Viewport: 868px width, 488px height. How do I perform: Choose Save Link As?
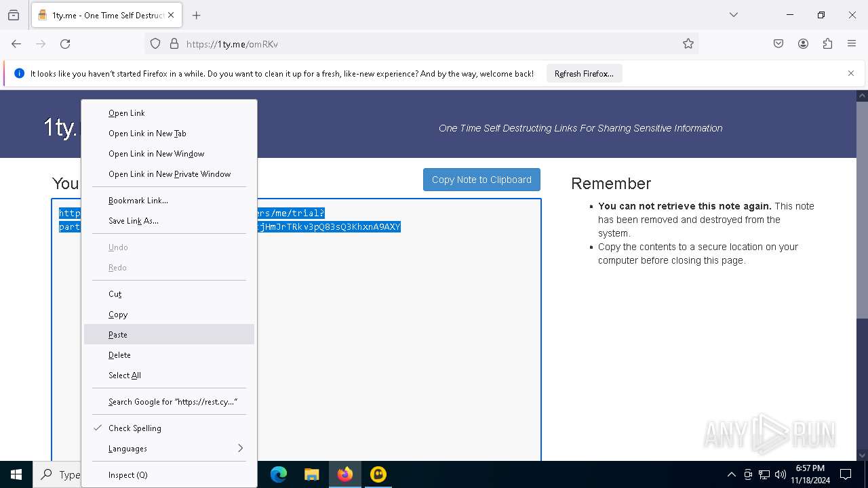click(x=169, y=221)
